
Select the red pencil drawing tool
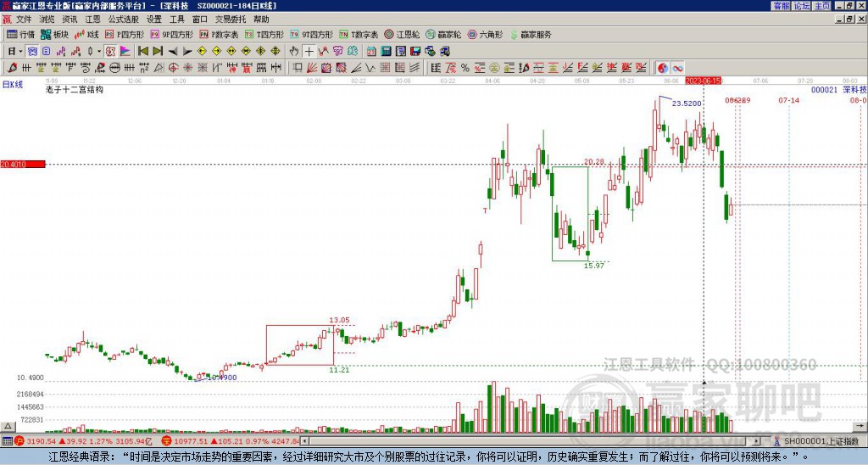12,68
